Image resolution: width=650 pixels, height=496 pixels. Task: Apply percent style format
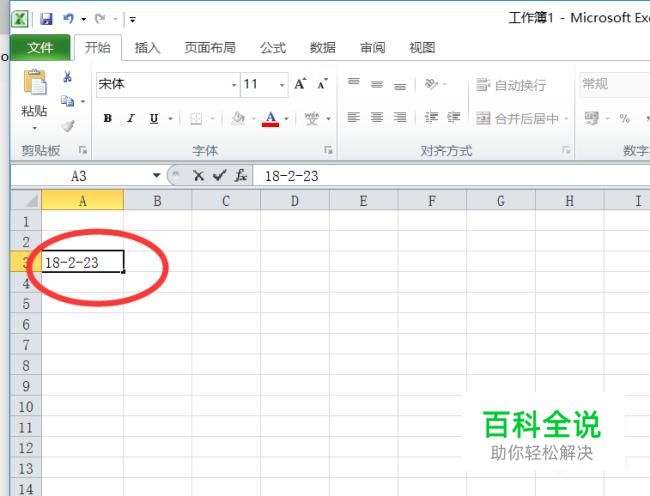pos(625,119)
